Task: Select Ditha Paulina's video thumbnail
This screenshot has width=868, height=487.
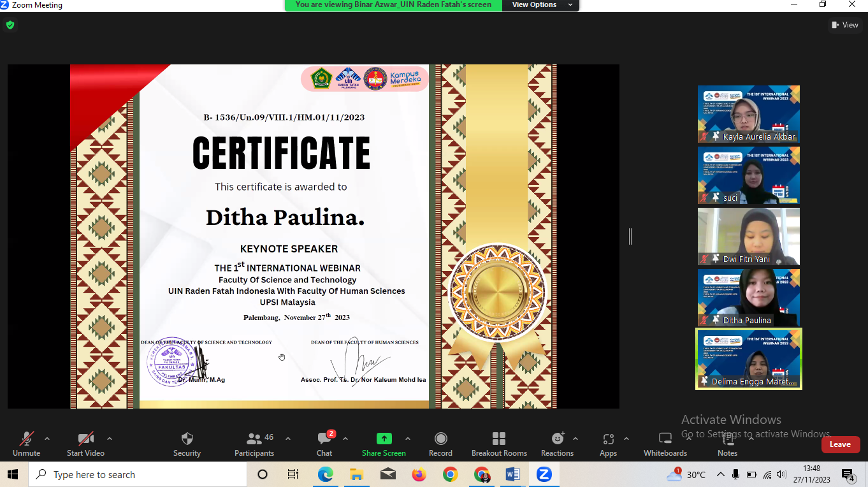Action: coord(748,298)
